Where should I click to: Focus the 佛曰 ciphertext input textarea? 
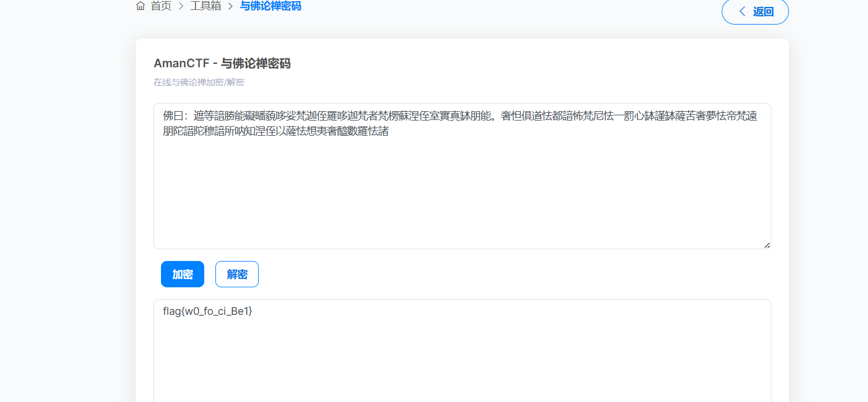click(x=462, y=176)
